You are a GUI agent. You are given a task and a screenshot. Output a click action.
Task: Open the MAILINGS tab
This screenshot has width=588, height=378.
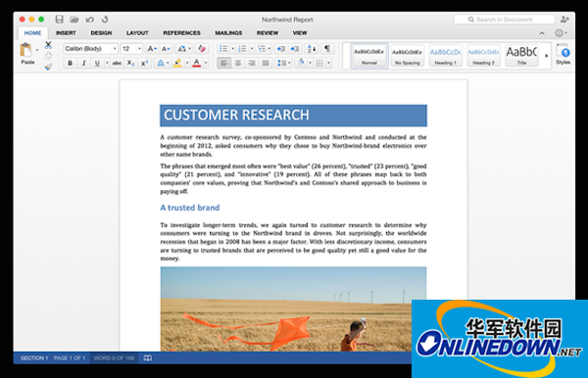pos(228,33)
